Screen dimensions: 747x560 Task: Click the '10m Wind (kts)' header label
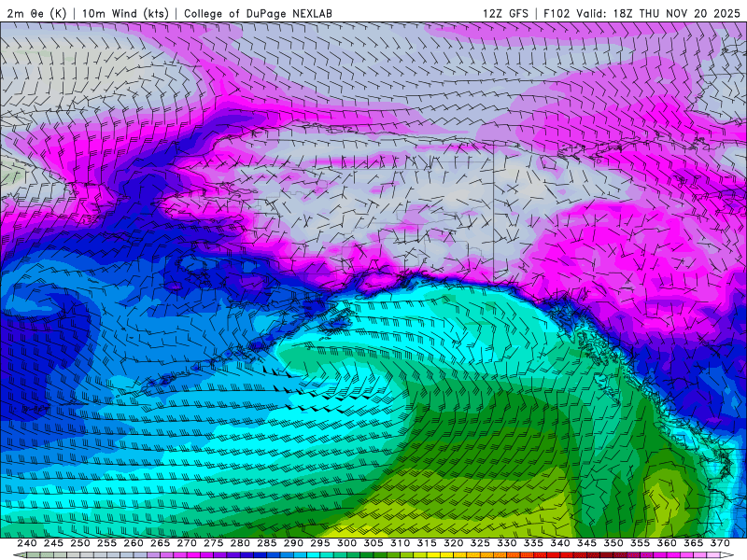(x=125, y=13)
